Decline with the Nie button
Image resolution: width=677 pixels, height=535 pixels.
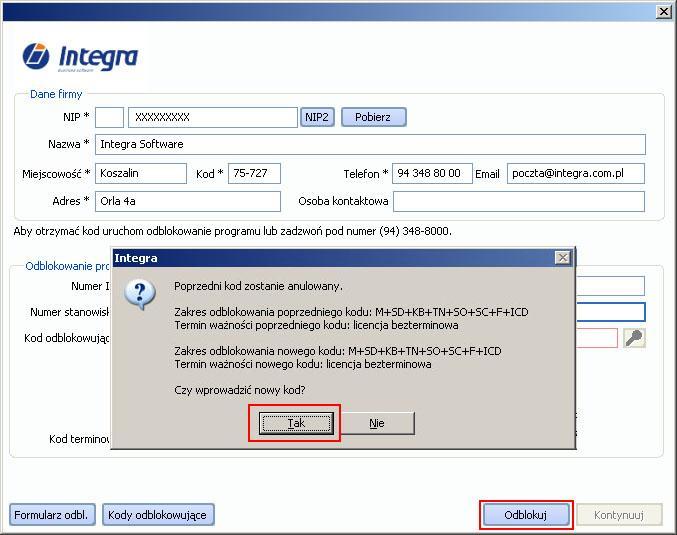pos(377,423)
